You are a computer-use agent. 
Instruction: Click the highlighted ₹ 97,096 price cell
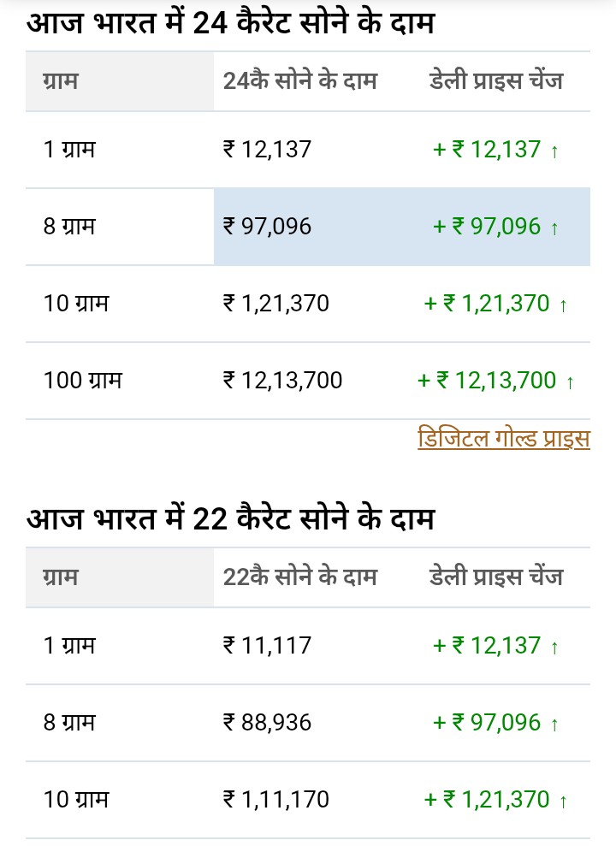(x=267, y=227)
